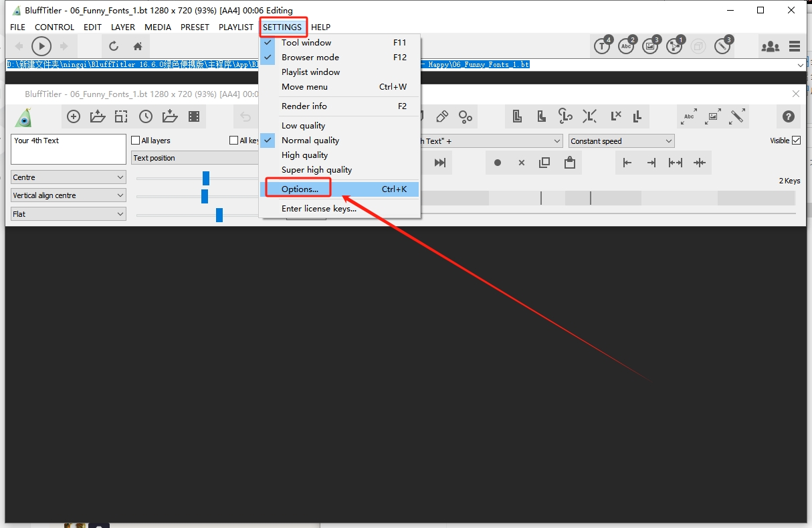This screenshot has height=528, width=812.
Task: Open the PRESET menu
Action: click(195, 27)
